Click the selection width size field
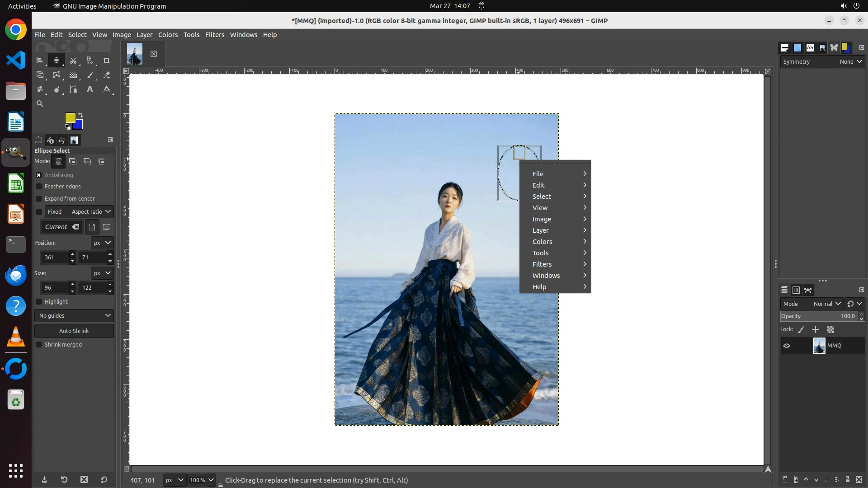 coord(54,288)
